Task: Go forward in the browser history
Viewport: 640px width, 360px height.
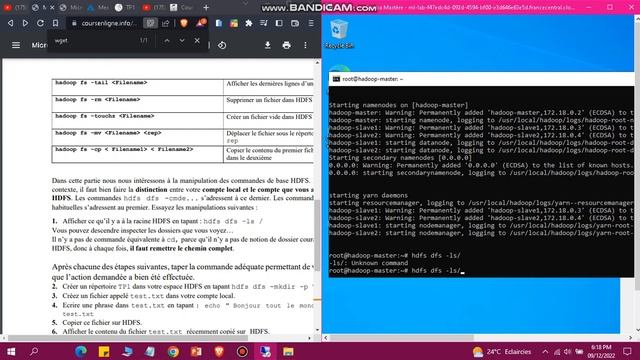Action: tap(25, 23)
